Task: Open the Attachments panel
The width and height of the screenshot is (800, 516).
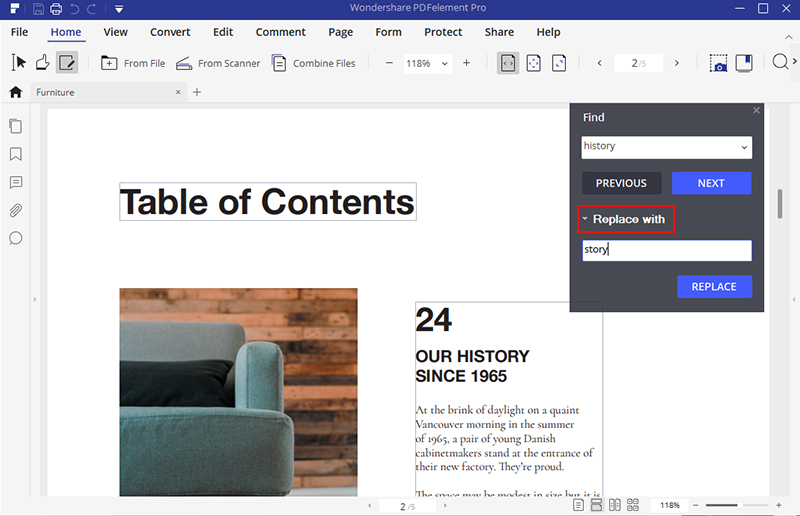Action: tap(16, 210)
